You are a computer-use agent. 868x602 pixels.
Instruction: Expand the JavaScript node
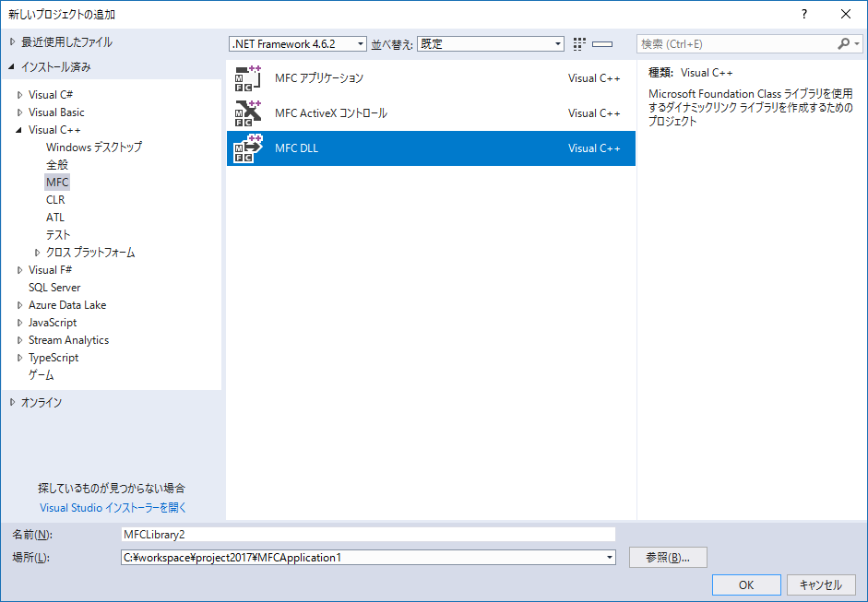[x=20, y=324]
